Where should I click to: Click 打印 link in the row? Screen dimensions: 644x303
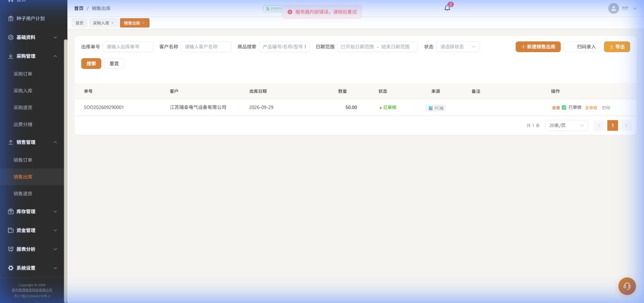click(606, 108)
